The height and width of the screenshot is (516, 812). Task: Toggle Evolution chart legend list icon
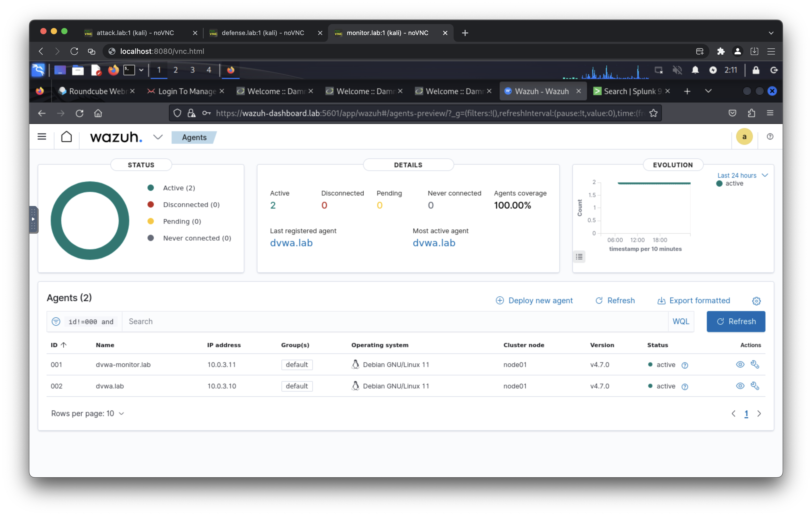pos(579,257)
